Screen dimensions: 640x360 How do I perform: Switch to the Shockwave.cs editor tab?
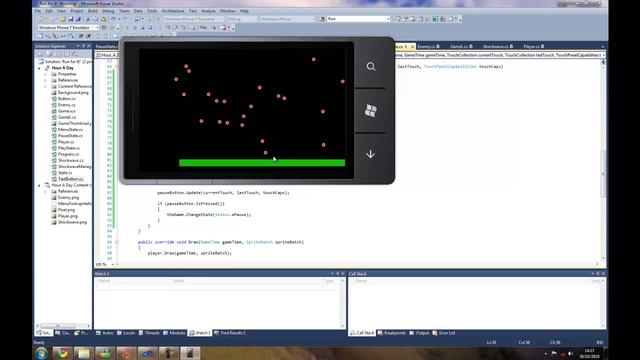pos(498,47)
